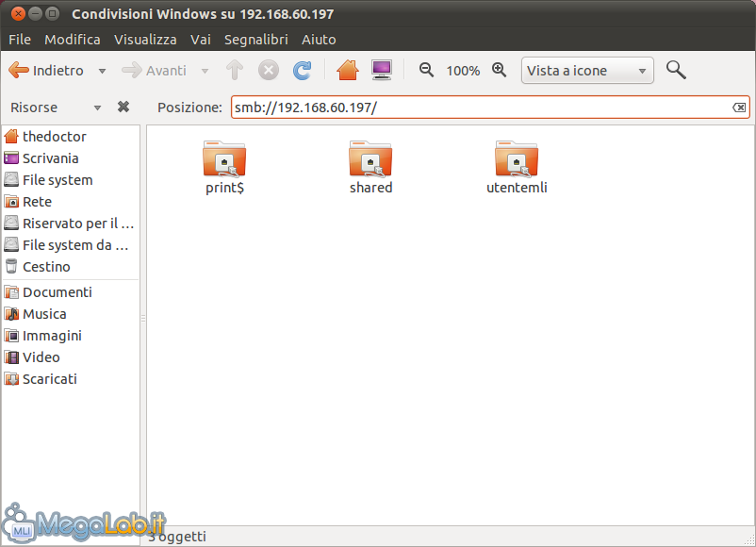Reset zoom via the 100% label

click(x=463, y=71)
